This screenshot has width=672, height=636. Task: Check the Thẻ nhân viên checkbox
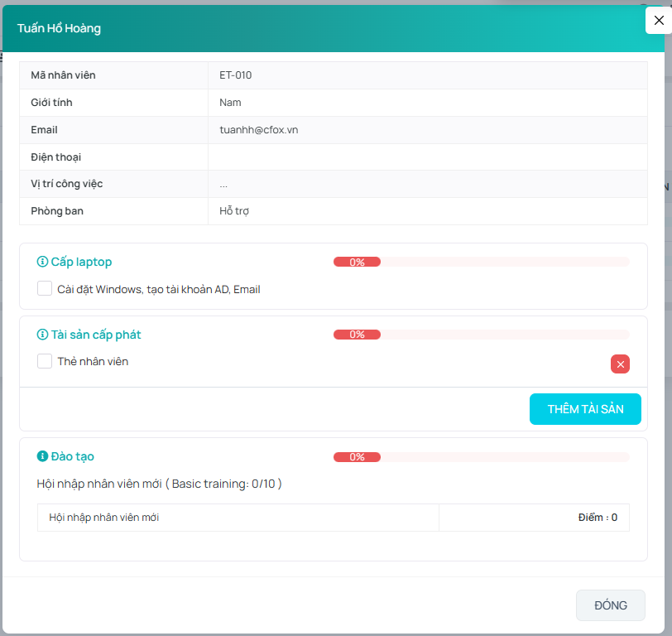[x=45, y=361]
